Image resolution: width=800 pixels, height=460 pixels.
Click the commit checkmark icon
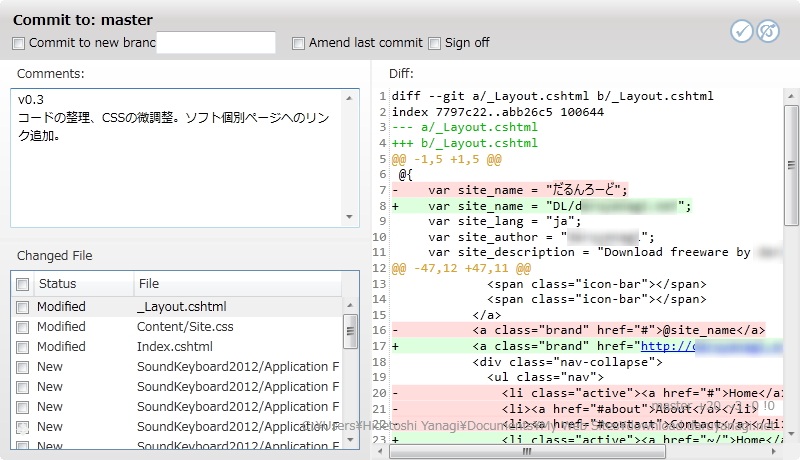[x=741, y=31]
